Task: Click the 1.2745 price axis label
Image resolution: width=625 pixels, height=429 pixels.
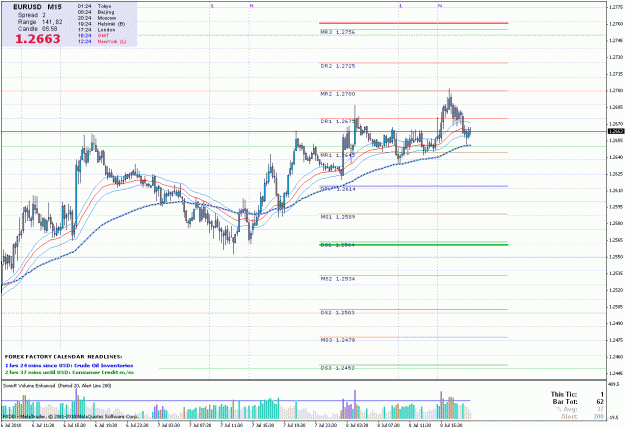Action: (616, 41)
